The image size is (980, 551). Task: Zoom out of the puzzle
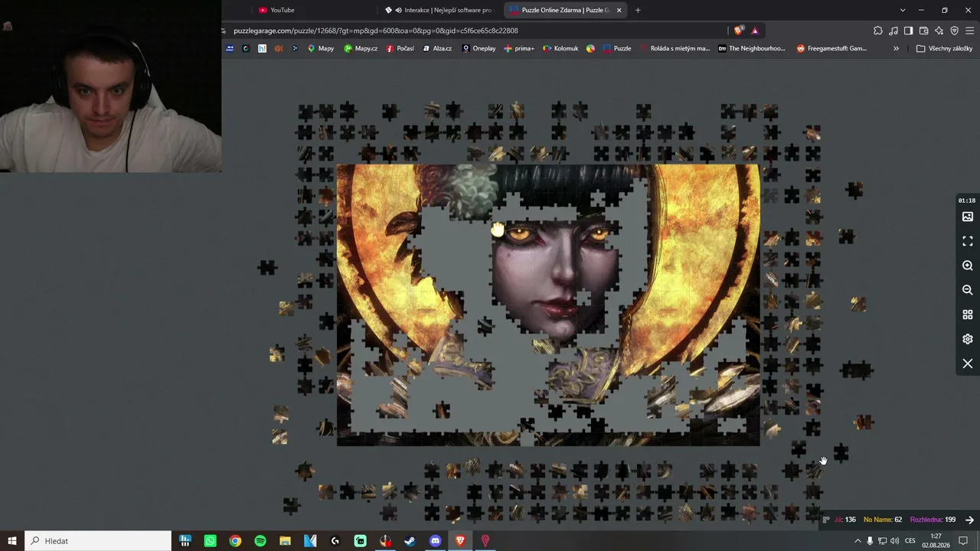968,290
